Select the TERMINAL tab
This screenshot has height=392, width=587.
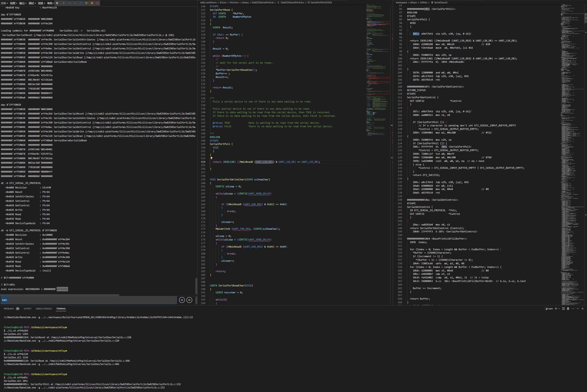61,309
